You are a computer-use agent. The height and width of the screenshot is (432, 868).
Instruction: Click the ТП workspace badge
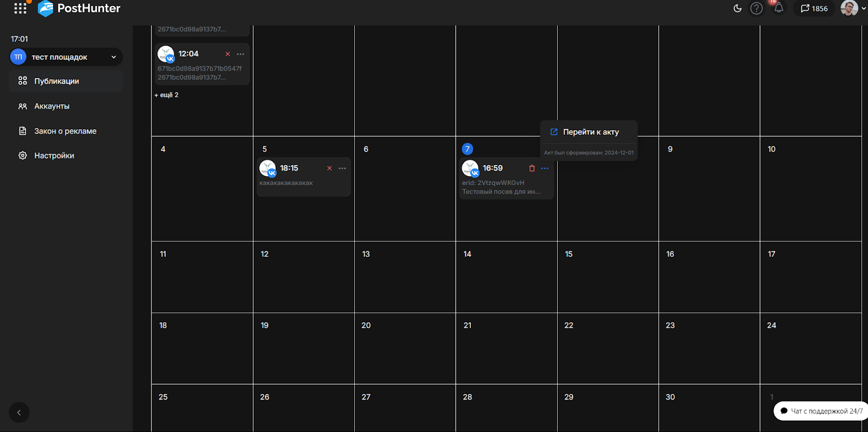tap(18, 57)
